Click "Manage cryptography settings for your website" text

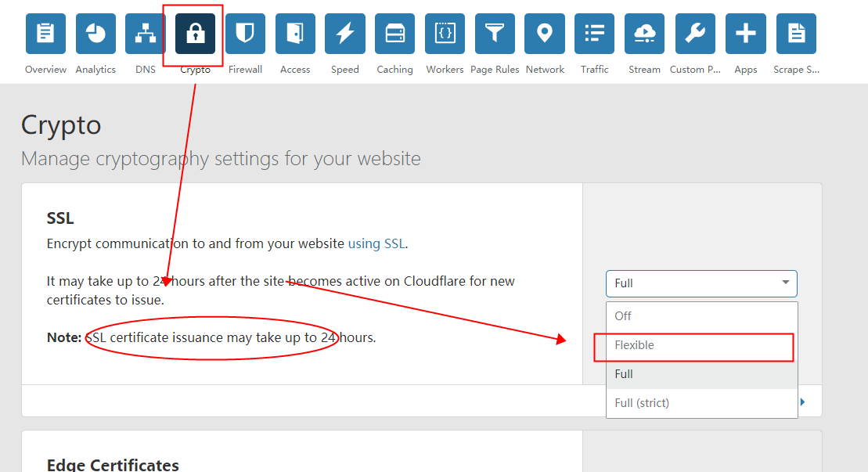(x=221, y=159)
